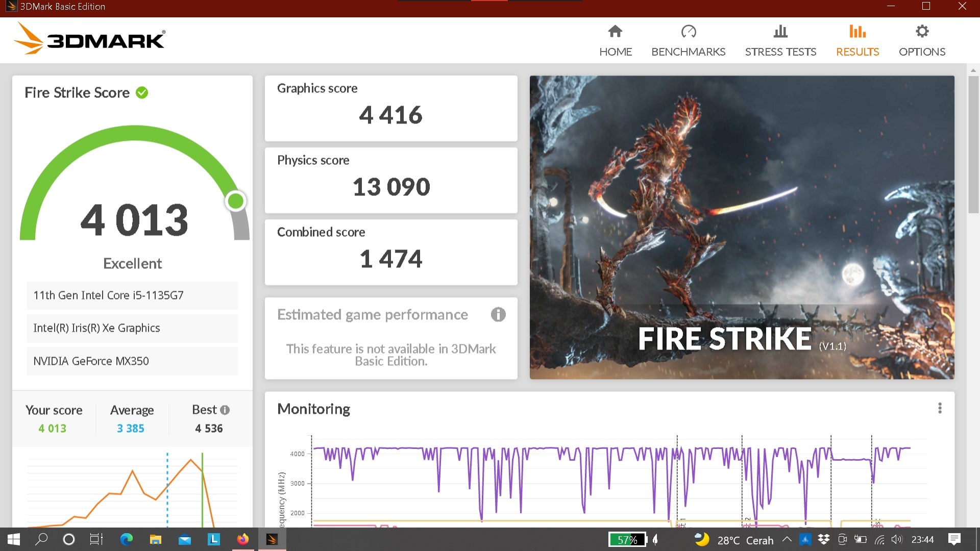Click the Graphics score card

point(391,108)
